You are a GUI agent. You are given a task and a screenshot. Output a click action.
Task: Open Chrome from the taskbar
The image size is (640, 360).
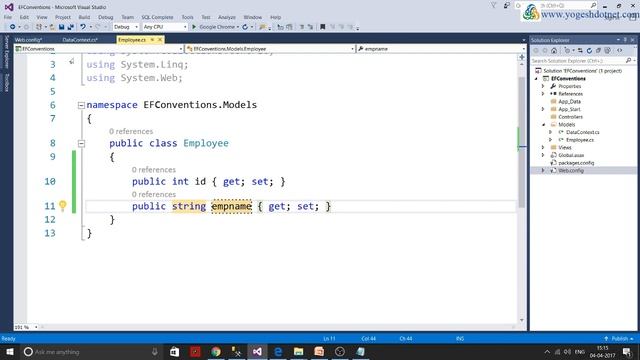point(216,351)
